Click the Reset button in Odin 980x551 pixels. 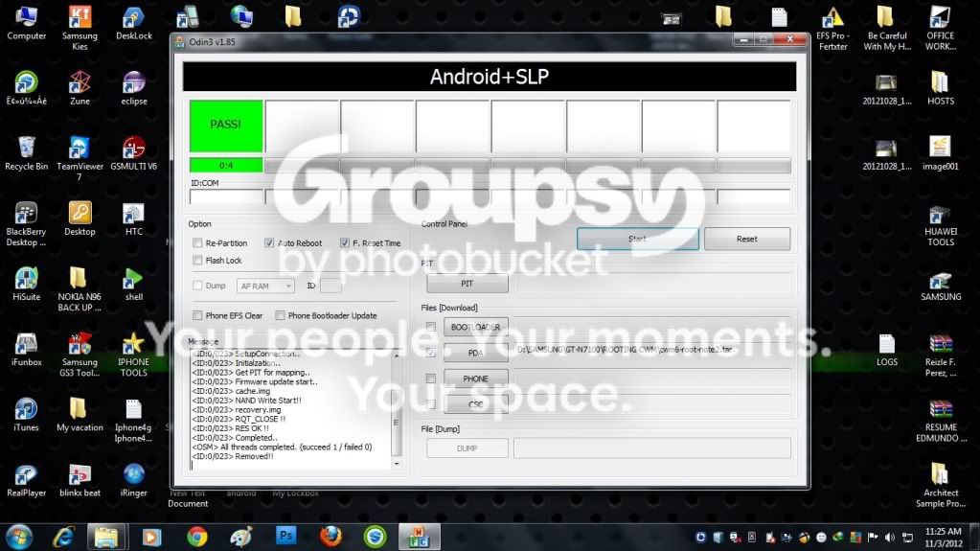(x=747, y=239)
